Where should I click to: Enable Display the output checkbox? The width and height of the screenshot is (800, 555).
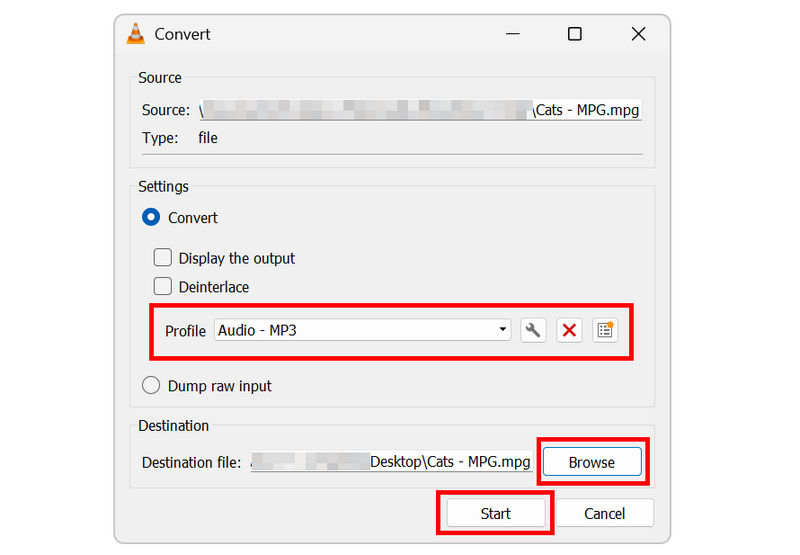tap(163, 258)
